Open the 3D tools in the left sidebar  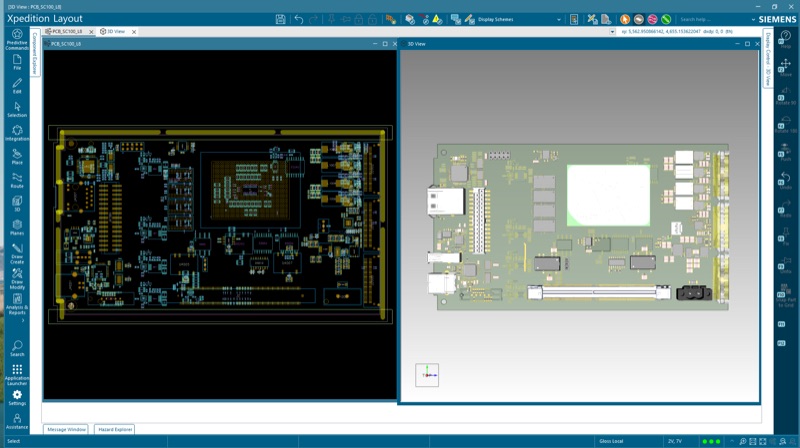point(17,204)
